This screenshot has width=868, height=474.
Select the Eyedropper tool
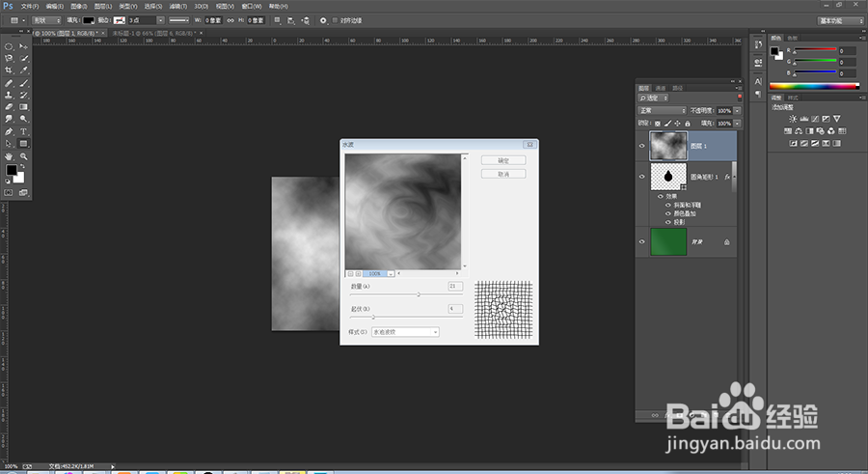pos(23,70)
